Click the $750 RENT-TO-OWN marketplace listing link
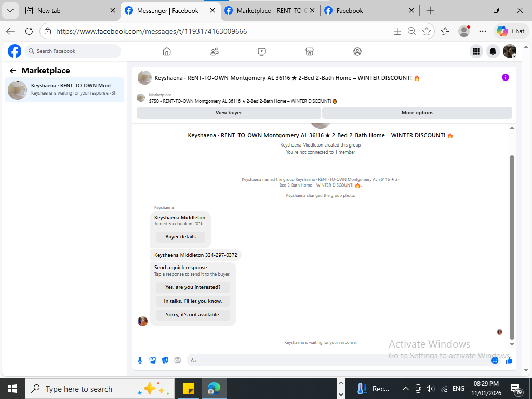Image resolution: width=532 pixels, height=399 pixels. (x=243, y=101)
